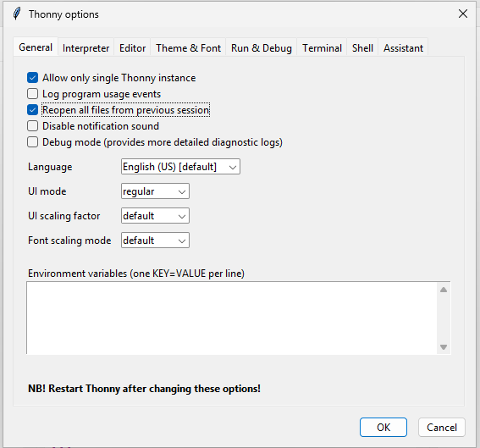Click the Thonny feather icon in title bar
The height and width of the screenshot is (448, 480).
18,14
